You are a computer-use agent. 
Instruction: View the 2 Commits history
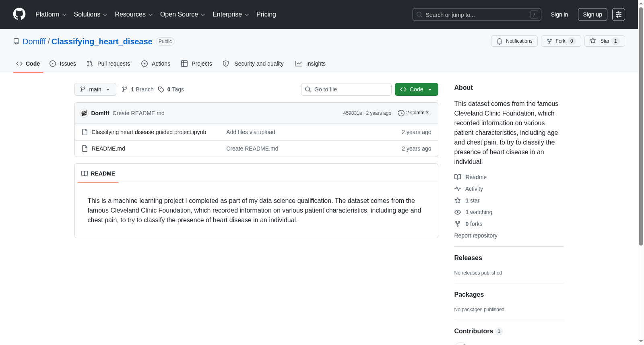point(414,113)
